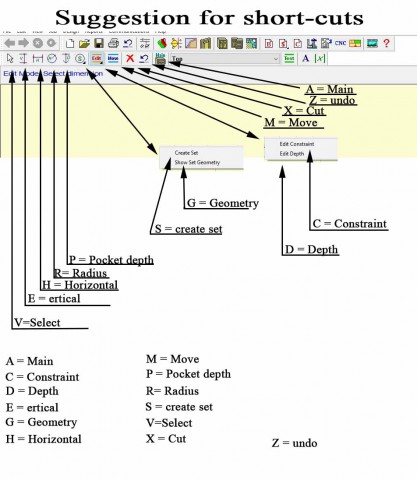Activate the Pocket depth tool
The width and height of the screenshot is (417, 480).
coord(66,59)
